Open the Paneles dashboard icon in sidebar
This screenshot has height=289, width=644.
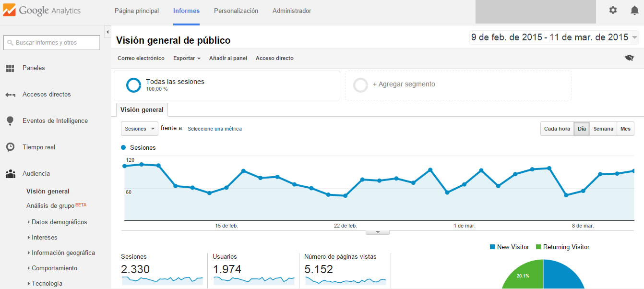coord(10,68)
